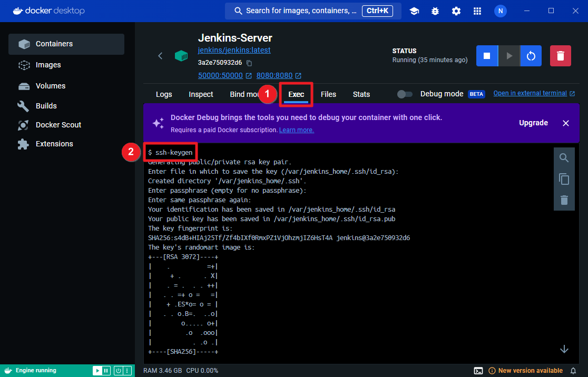
Task: Restart the Jenkins-Server container
Action: (531, 56)
